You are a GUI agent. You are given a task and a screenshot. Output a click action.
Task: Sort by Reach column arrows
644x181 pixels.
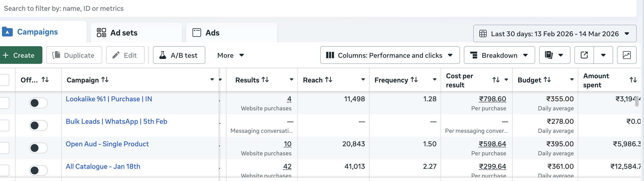click(x=329, y=80)
